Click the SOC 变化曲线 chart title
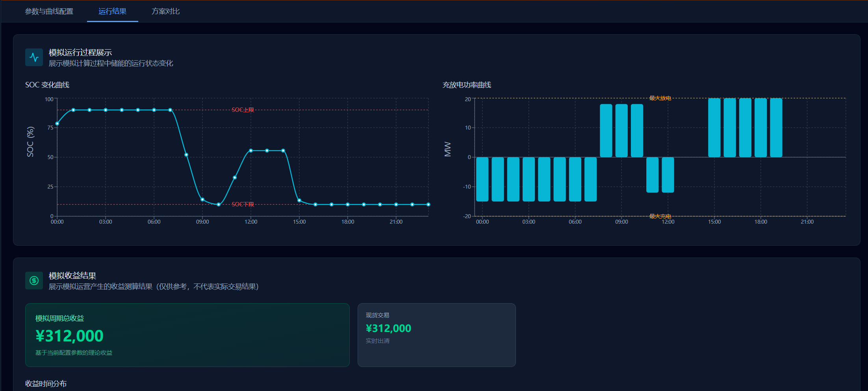This screenshot has width=868, height=391. pyautogui.click(x=47, y=85)
